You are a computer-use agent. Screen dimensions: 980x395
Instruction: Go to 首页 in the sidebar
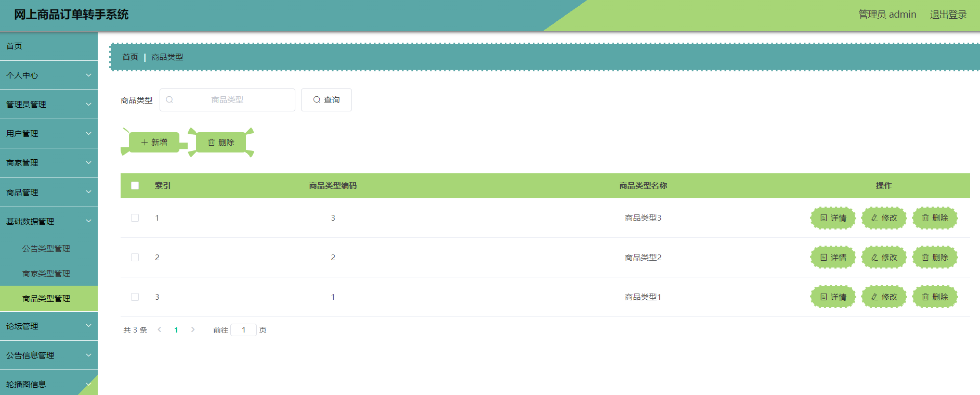click(x=49, y=46)
